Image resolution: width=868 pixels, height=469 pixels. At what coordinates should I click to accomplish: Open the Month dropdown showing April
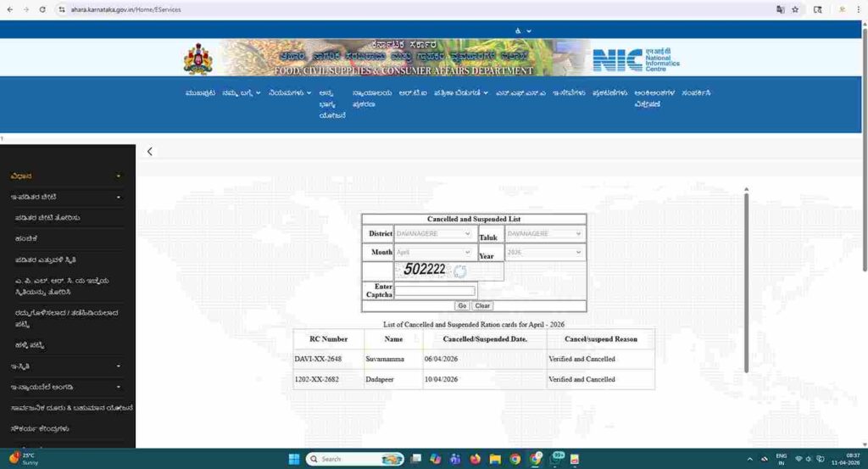pyautogui.click(x=433, y=252)
